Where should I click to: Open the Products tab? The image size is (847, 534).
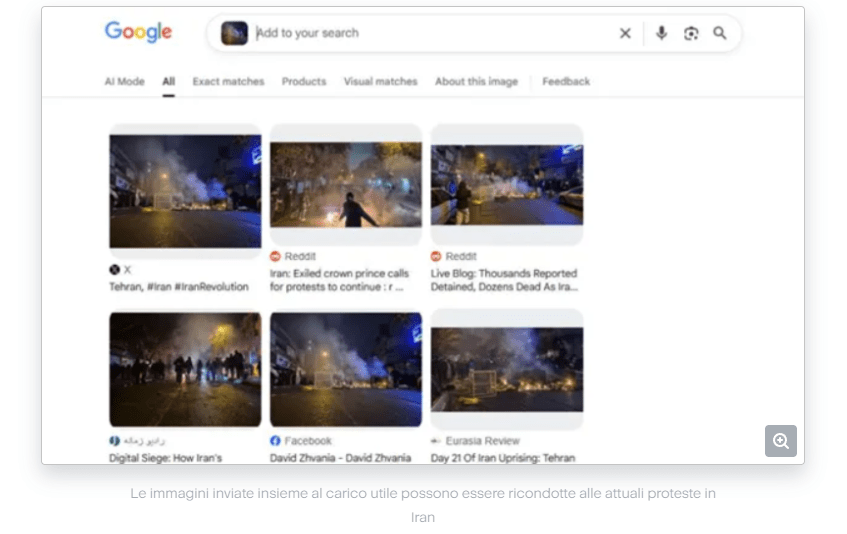[304, 82]
